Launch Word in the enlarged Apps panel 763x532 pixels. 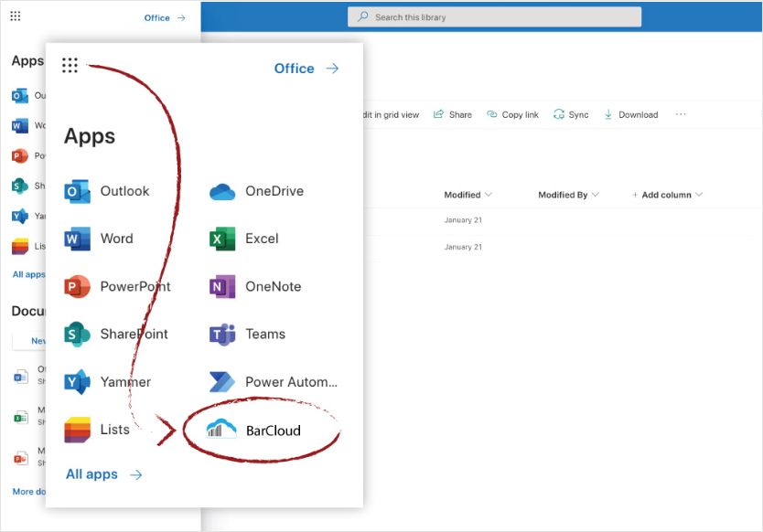pyautogui.click(x=99, y=239)
